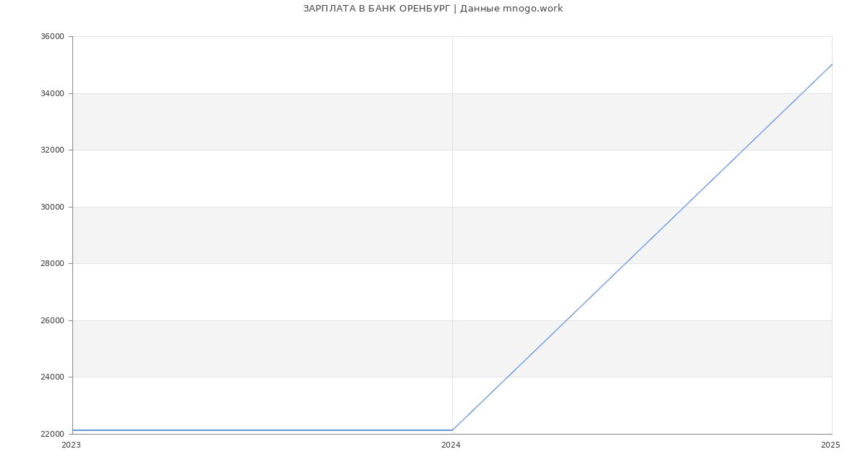Click the 22000 y-axis label
Viewport: 868px width, 470px height.
[x=52, y=434]
